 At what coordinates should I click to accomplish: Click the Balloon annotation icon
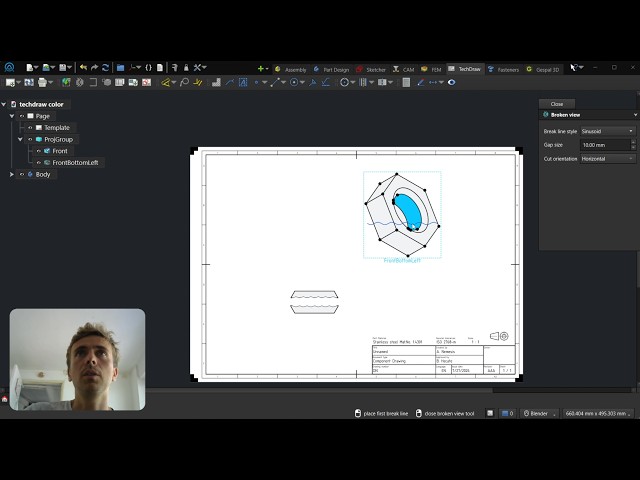click(x=184, y=82)
